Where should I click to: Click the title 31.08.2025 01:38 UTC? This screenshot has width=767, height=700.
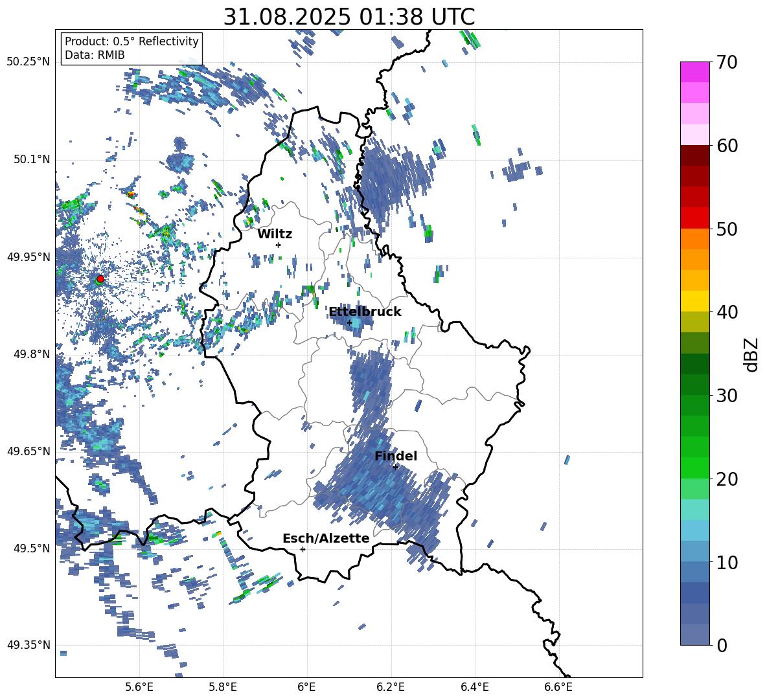349,17
